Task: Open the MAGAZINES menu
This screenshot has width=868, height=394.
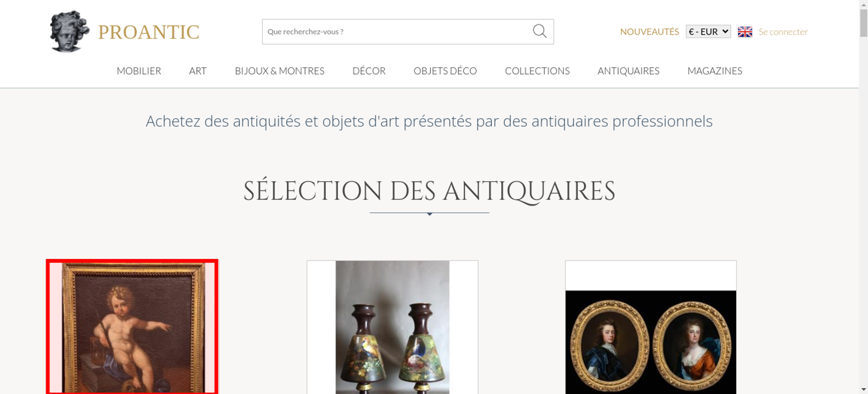Action: [715, 71]
